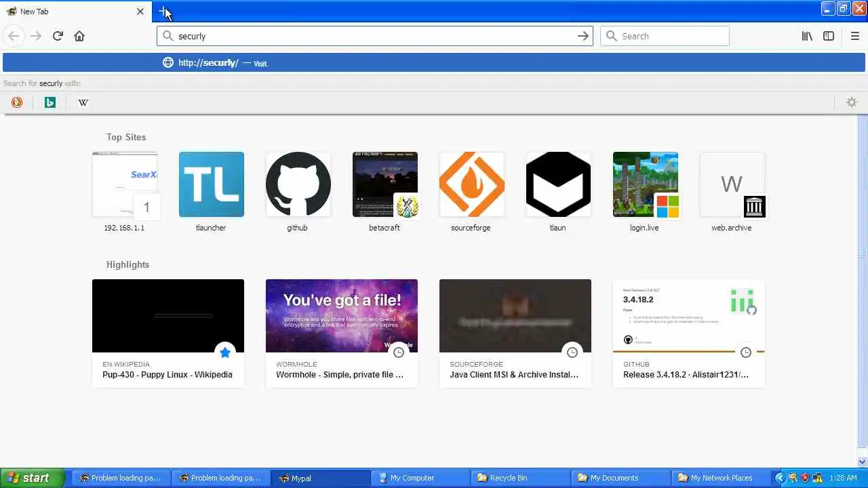868x488 pixels.
Task: Go back with the back arrow button
Action: click(x=14, y=36)
